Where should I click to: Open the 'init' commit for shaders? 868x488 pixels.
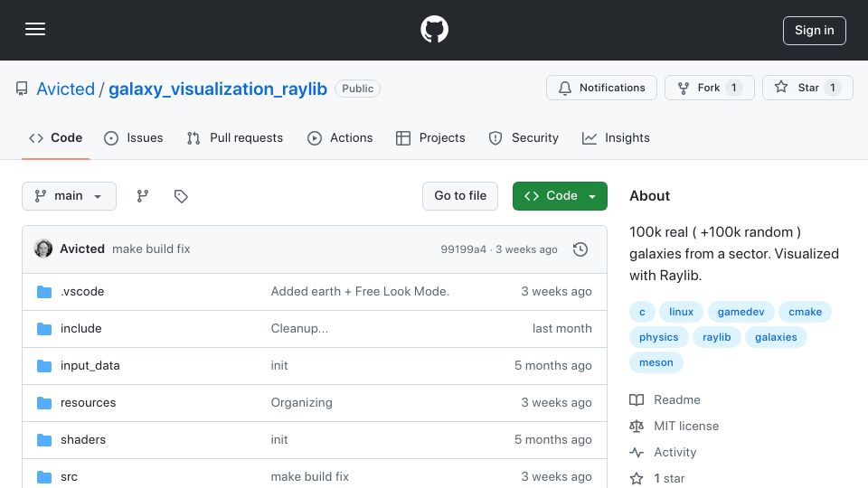pyautogui.click(x=279, y=440)
